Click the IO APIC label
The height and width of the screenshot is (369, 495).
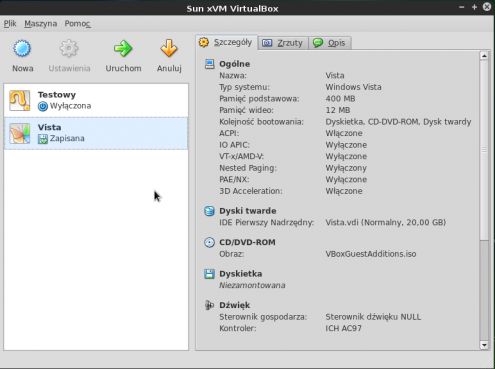[234, 145]
